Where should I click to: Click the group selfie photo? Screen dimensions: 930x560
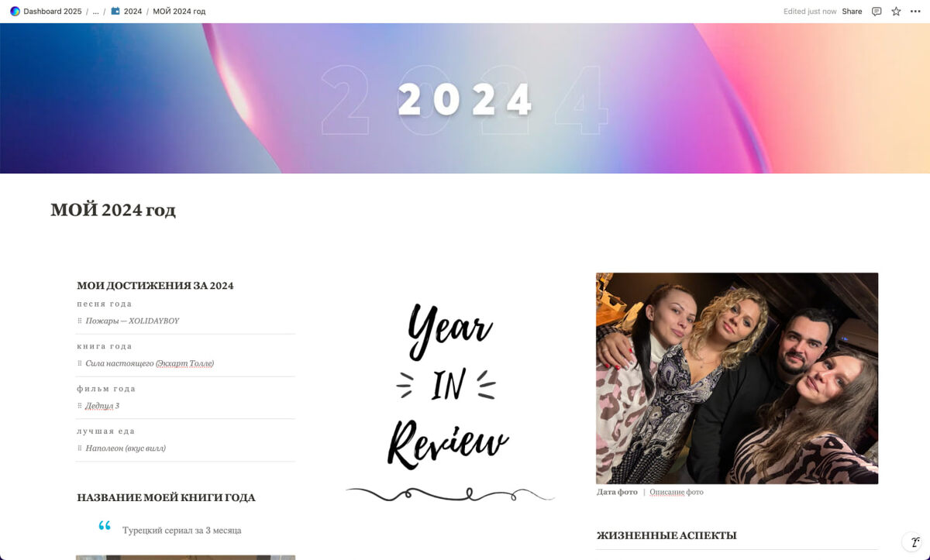coord(737,378)
